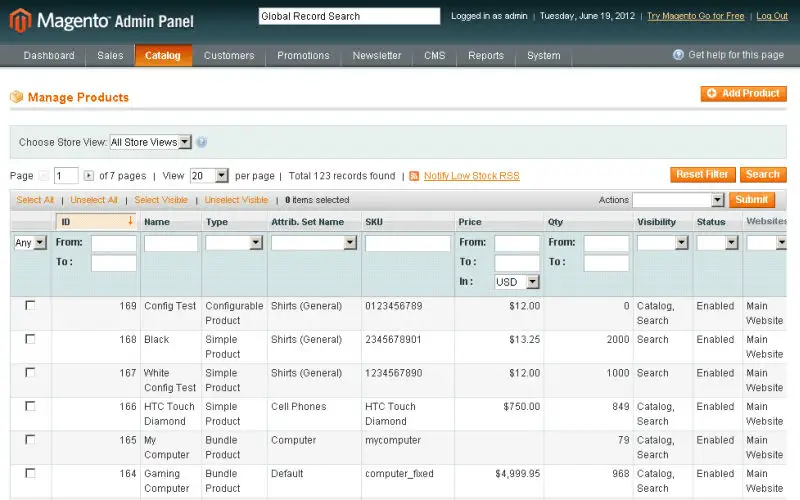800x500 pixels.
Task: Tick the checkbox for the Gaming Computer row
Action: [30, 473]
